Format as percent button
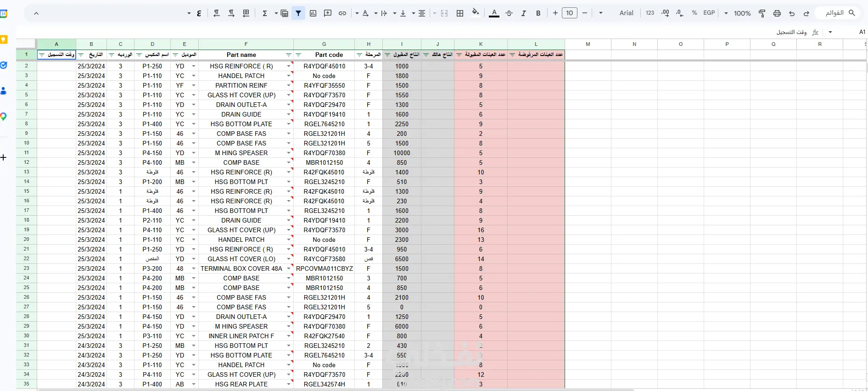The image size is (868, 391). click(x=694, y=13)
